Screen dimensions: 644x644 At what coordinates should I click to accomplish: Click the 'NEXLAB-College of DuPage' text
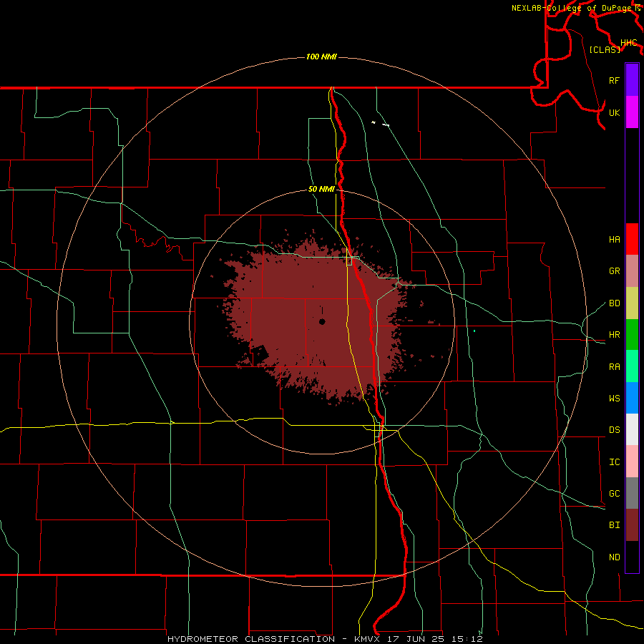tap(572, 8)
